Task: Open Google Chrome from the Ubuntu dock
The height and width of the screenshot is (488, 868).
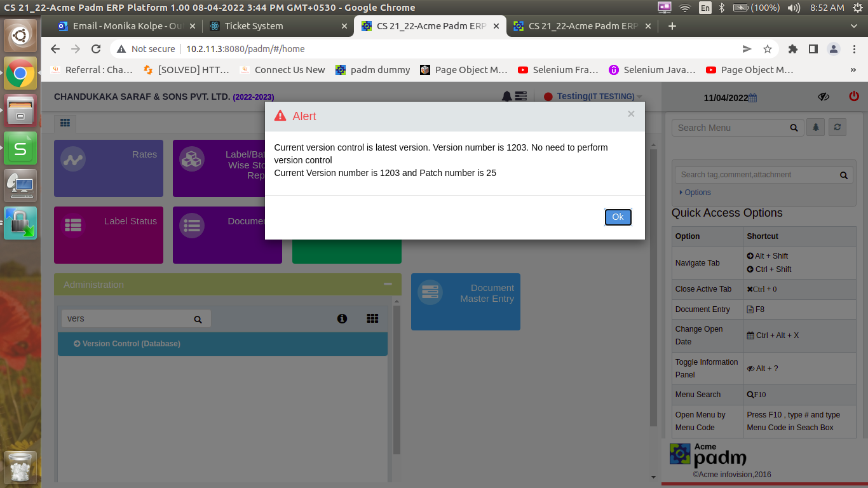Action: 20,73
